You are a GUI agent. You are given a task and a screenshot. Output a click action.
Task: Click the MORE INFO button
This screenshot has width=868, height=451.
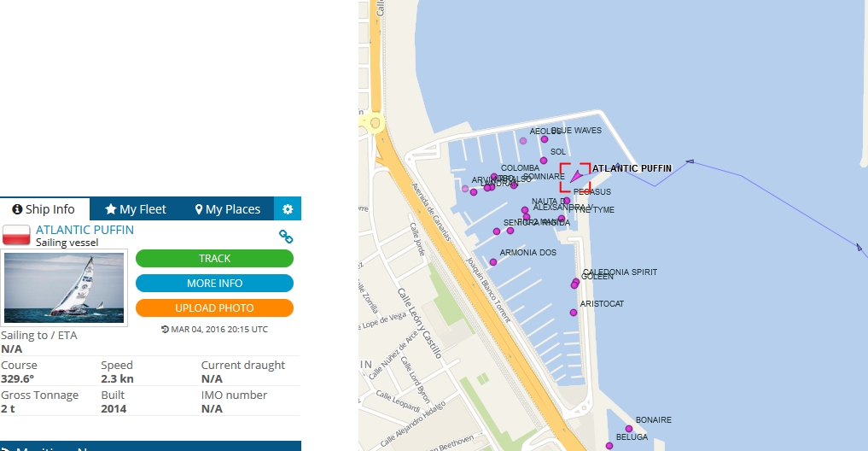214,284
